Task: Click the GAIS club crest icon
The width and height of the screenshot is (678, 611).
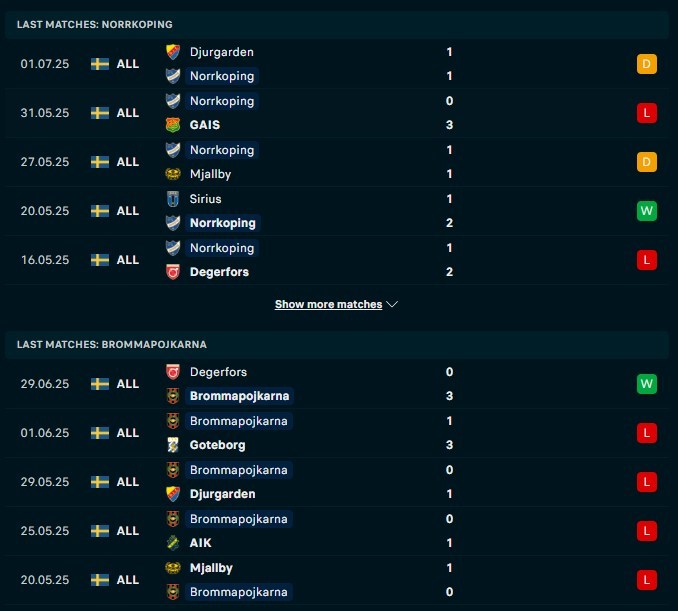Action: pyautogui.click(x=173, y=125)
